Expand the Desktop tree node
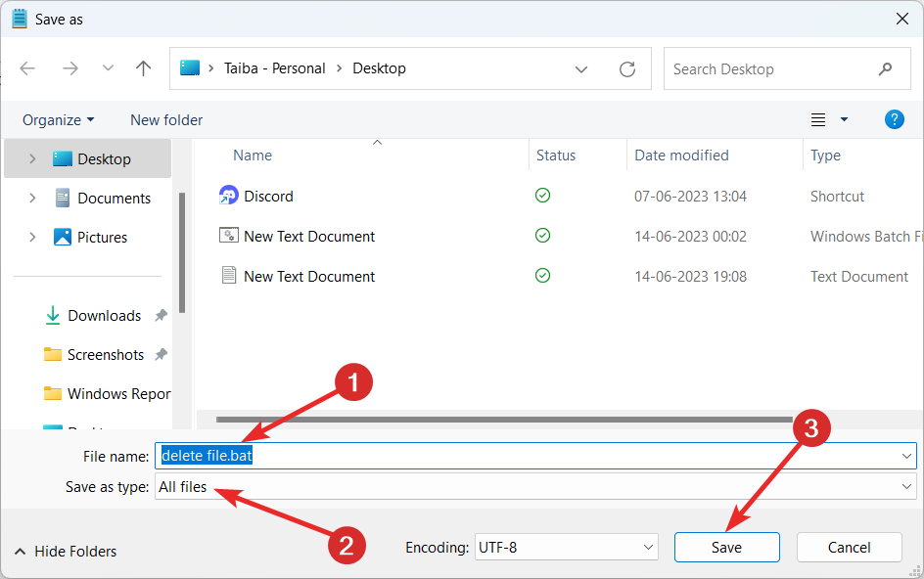 [32, 159]
